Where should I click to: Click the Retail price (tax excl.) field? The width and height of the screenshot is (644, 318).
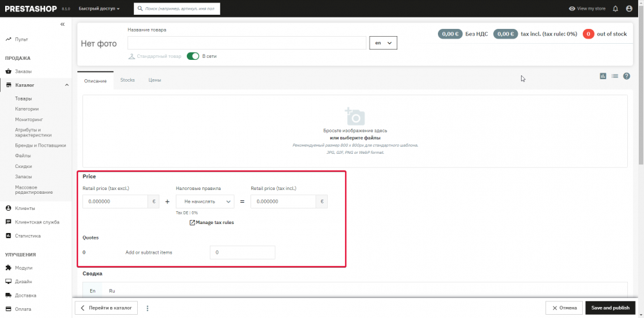tap(115, 201)
